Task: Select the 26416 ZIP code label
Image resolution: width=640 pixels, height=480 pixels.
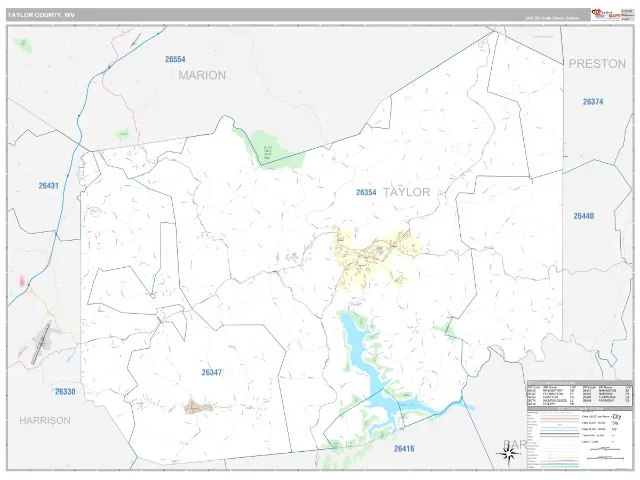Action: coord(404,449)
